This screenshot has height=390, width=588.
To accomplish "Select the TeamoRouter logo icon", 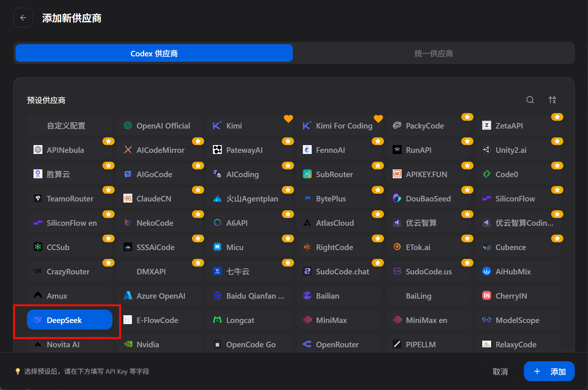I will pyautogui.click(x=38, y=198).
